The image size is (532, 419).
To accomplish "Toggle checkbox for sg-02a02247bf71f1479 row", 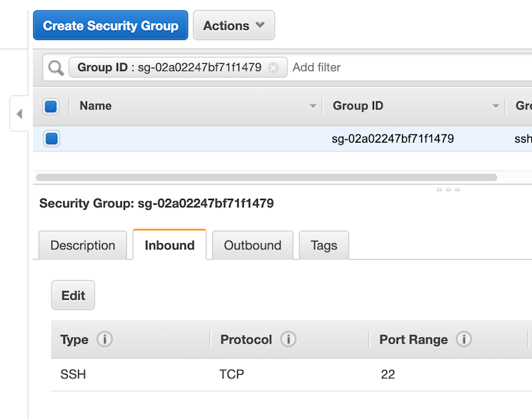I will pyautogui.click(x=52, y=138).
